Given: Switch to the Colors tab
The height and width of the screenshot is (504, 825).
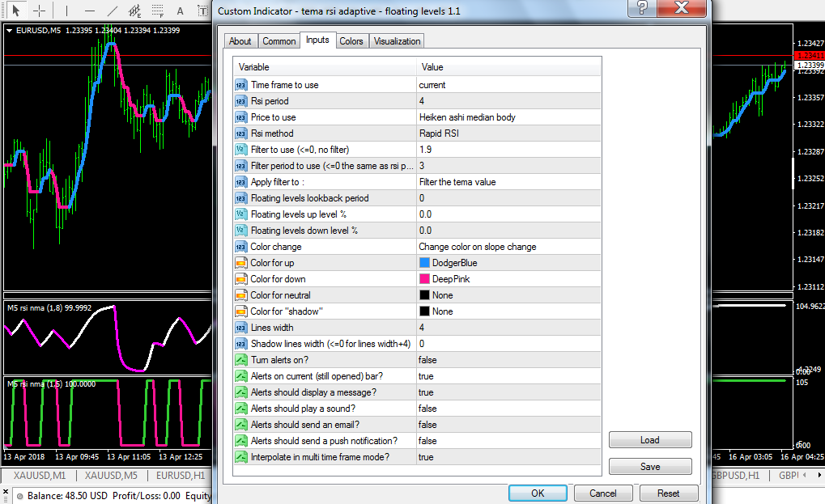Looking at the screenshot, I should [351, 41].
